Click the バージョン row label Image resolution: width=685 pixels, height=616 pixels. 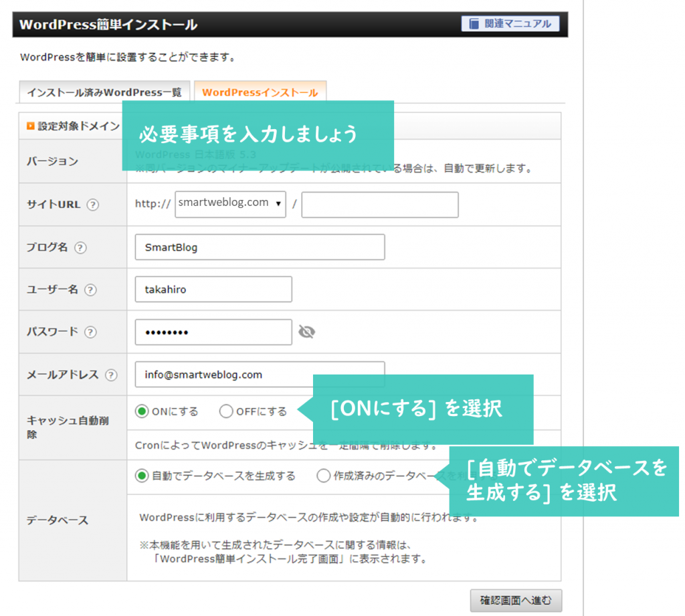click(x=53, y=161)
